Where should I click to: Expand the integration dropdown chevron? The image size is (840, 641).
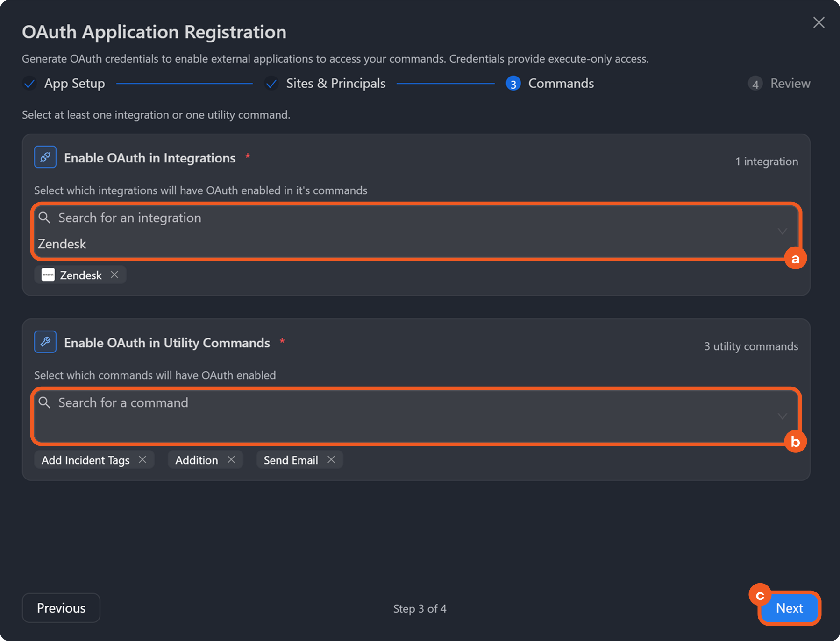[782, 231]
